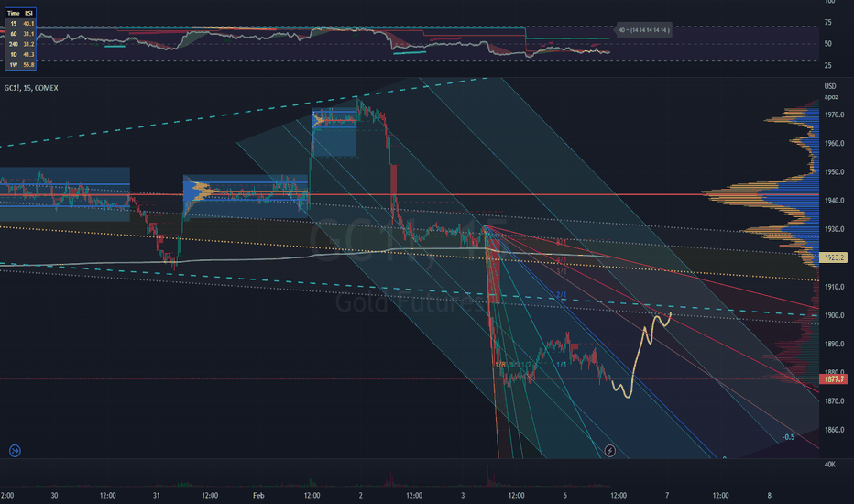The image size is (854, 504).
Task: Click date 3 on the time axis
Action: (x=463, y=495)
